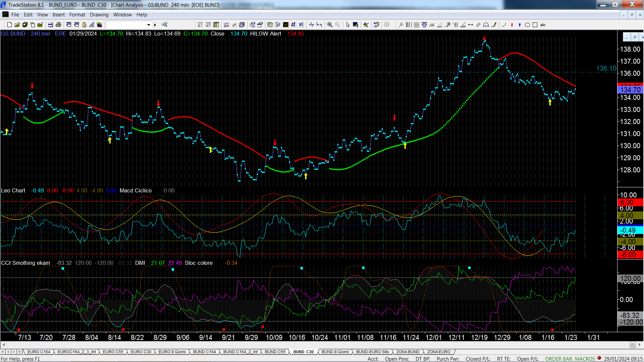Open the toolbar symbol dropdown
Viewport: 644px width, 362px height.
tap(149, 25)
